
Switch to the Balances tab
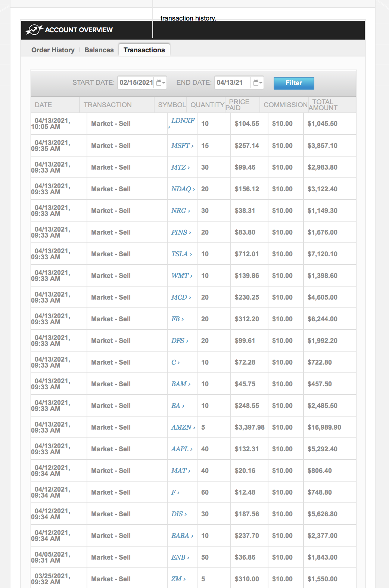[99, 50]
